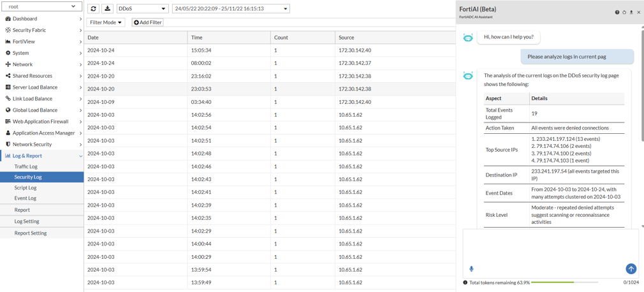
Task: Select the Security Log submenu item
Action: point(42,177)
